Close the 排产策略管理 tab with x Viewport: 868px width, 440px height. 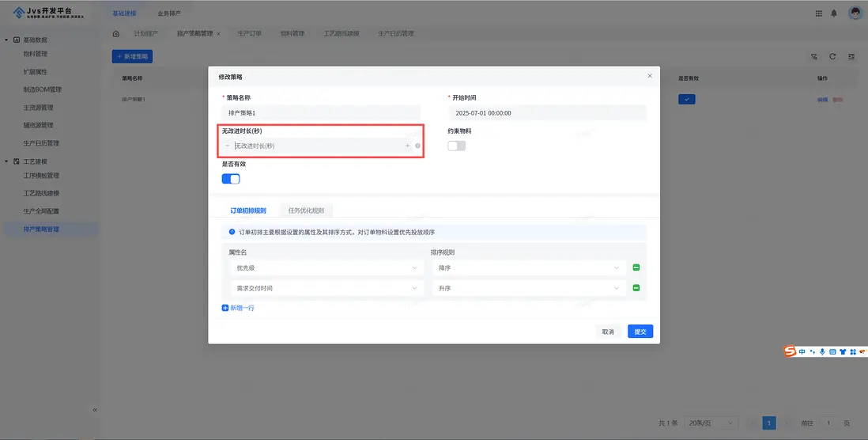[x=219, y=34]
